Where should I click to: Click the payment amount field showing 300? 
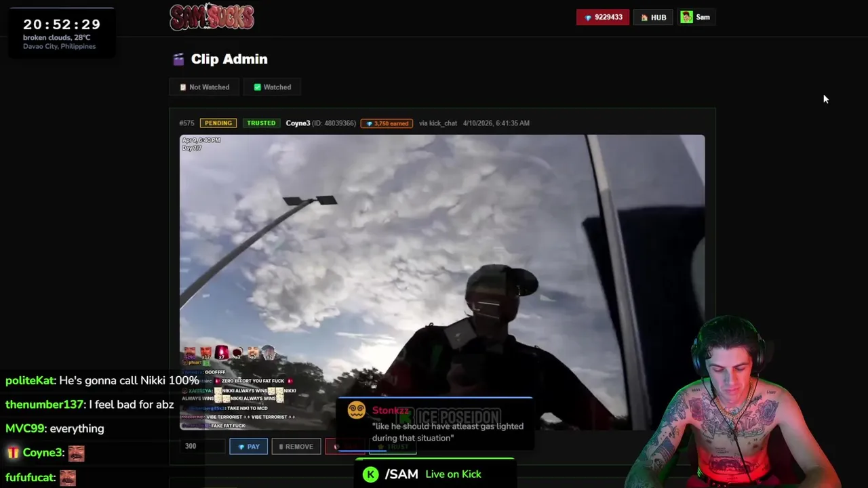tap(203, 447)
